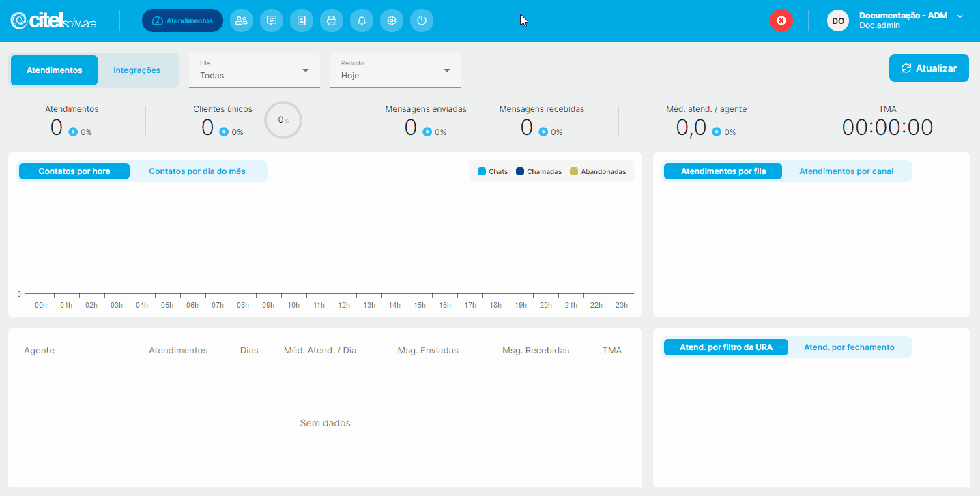Click the Clientes únicos circular percentage gauge

point(283,120)
